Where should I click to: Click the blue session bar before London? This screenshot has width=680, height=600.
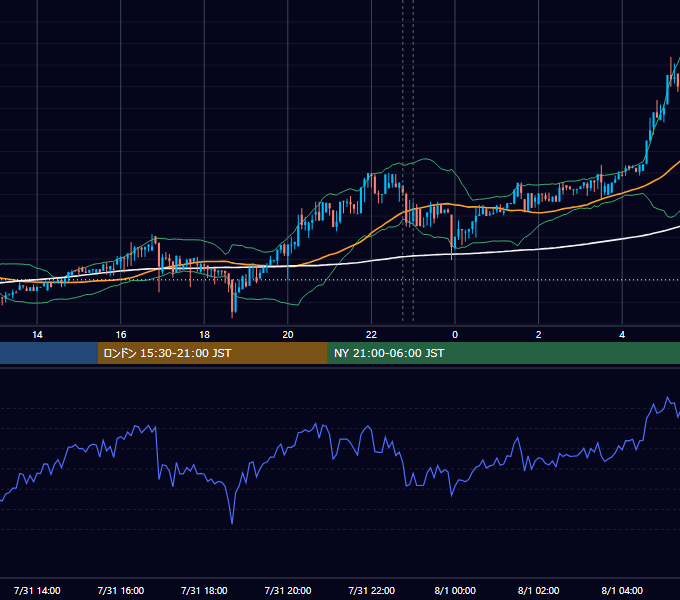click(49, 353)
